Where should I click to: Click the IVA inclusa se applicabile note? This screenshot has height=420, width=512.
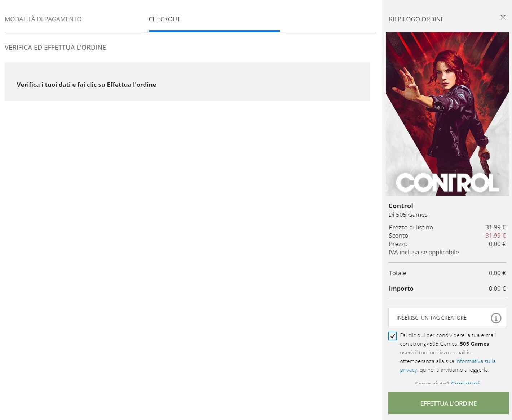[x=424, y=252]
